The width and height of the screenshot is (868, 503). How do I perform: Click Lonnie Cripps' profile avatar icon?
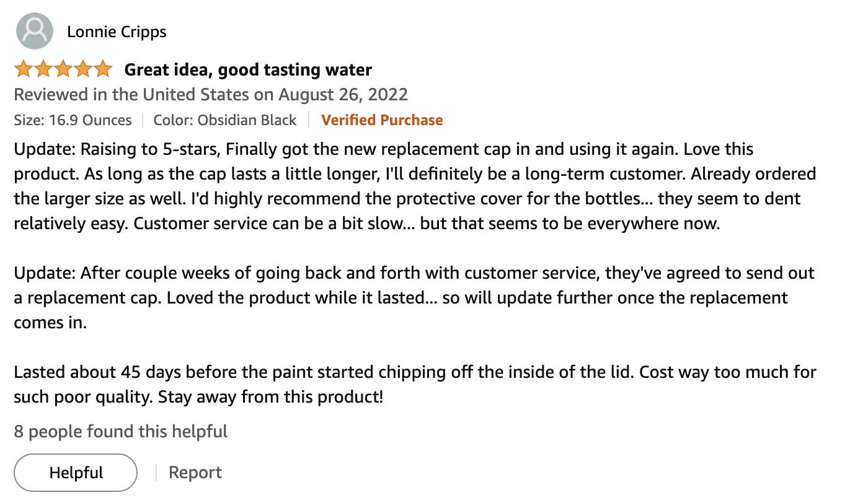click(x=34, y=31)
